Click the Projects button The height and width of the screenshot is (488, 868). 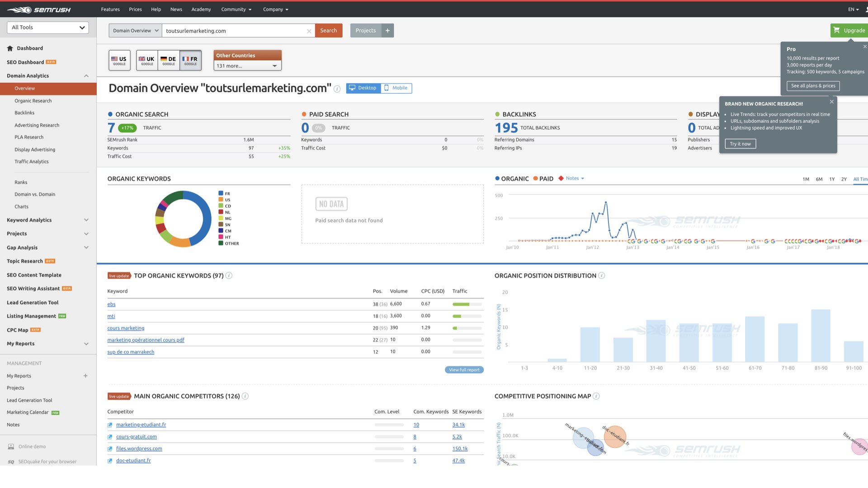(365, 30)
